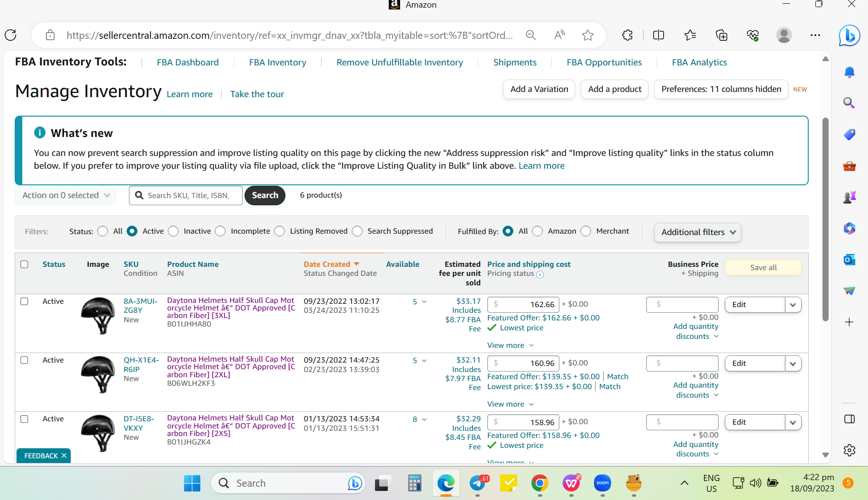Reload the page with the refresh icon

click(x=10, y=35)
